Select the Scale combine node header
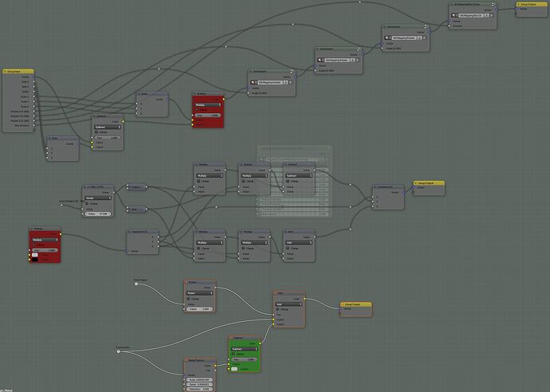Screen dimensions: 550x392 152,93
